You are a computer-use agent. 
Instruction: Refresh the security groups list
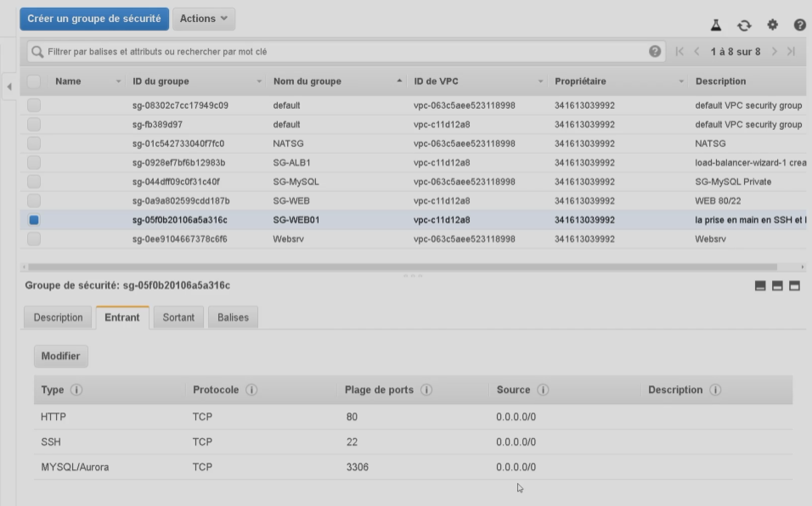pyautogui.click(x=744, y=25)
